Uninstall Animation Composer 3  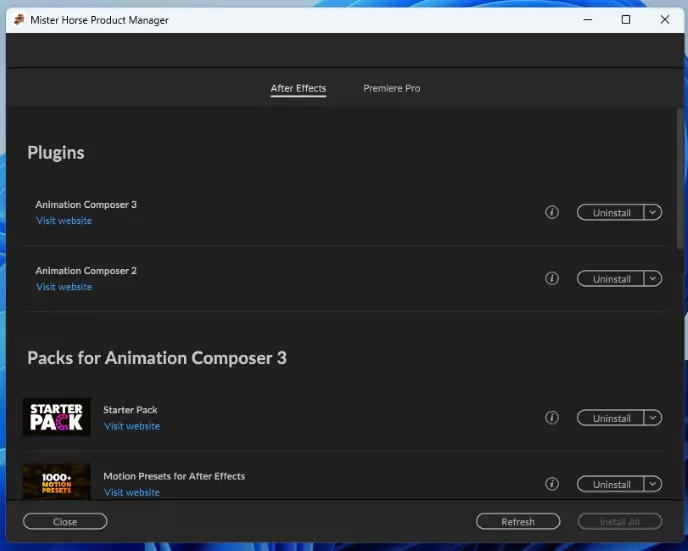(x=611, y=213)
